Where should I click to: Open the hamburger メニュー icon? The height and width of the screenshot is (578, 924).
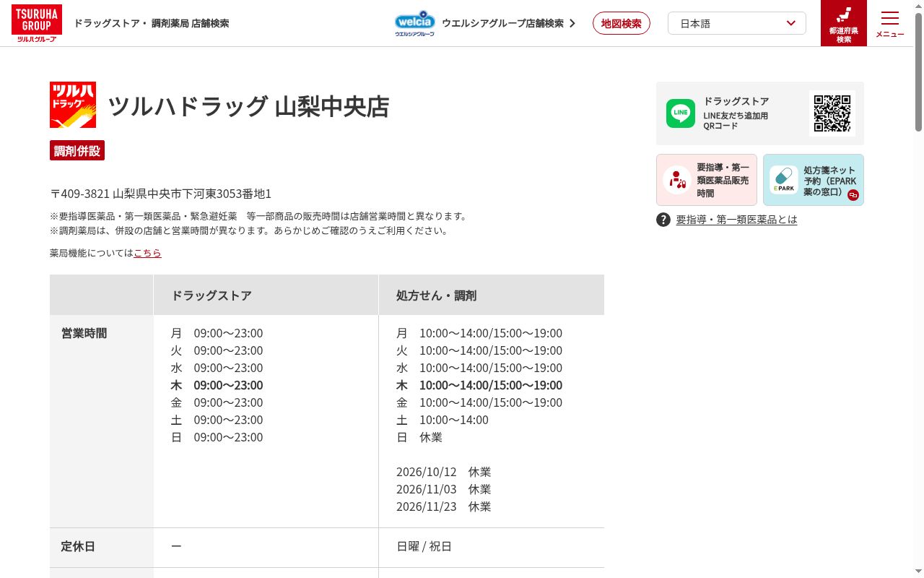(890, 23)
